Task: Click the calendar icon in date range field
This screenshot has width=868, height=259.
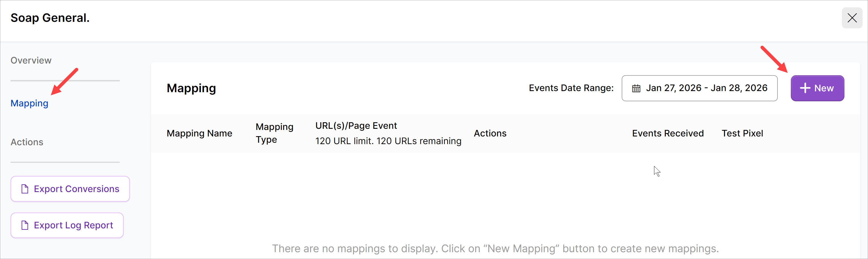Action: click(636, 88)
